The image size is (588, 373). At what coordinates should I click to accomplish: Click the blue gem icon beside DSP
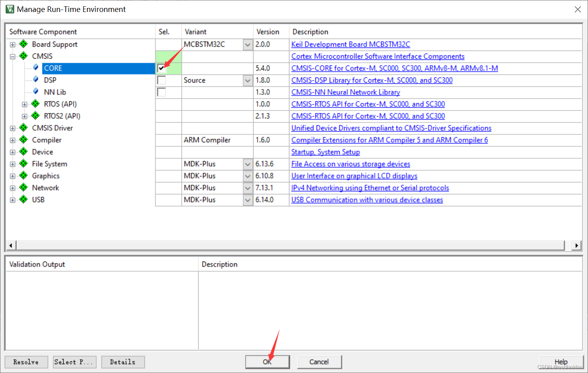coord(36,79)
